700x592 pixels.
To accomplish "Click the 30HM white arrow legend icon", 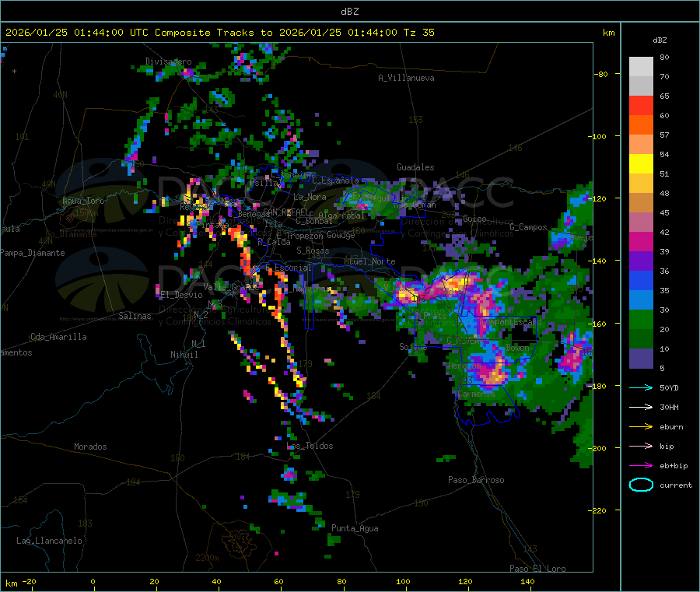I will click(641, 407).
